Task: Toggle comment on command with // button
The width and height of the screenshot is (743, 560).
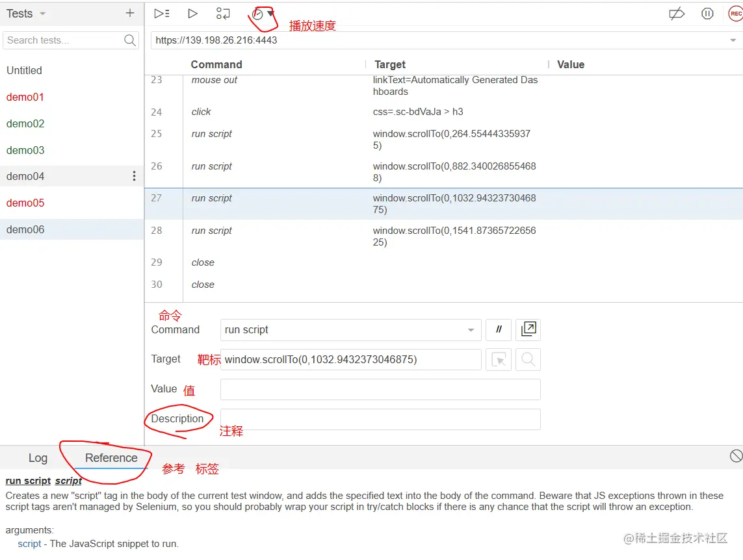Action: (499, 329)
